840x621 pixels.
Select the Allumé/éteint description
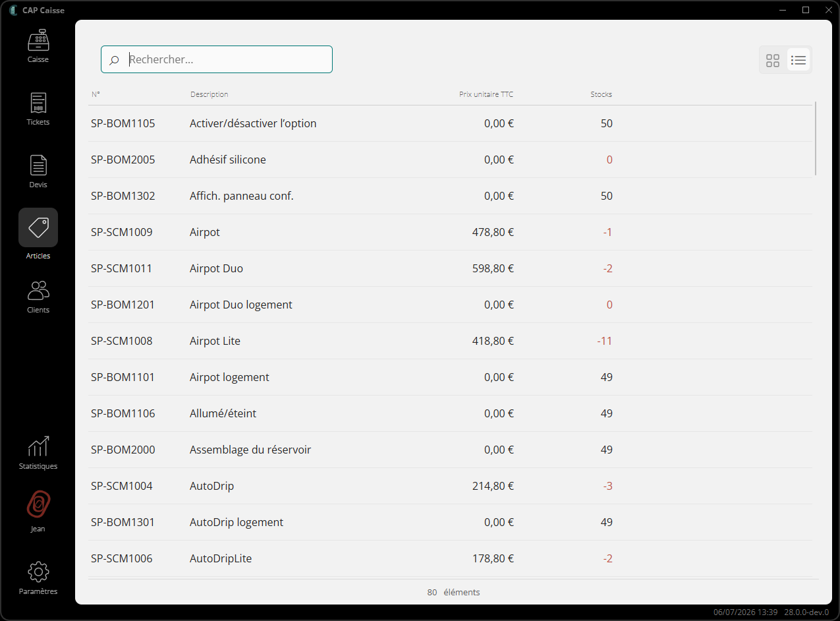pos(223,413)
